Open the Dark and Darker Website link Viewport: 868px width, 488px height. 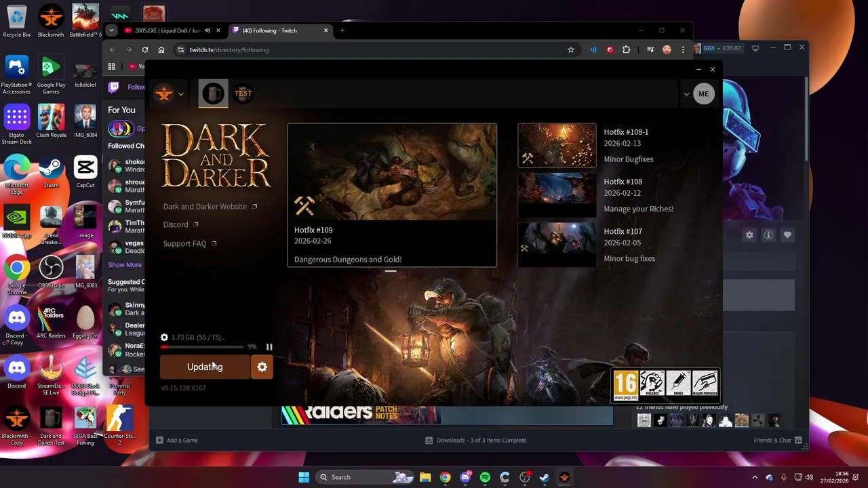click(x=210, y=207)
